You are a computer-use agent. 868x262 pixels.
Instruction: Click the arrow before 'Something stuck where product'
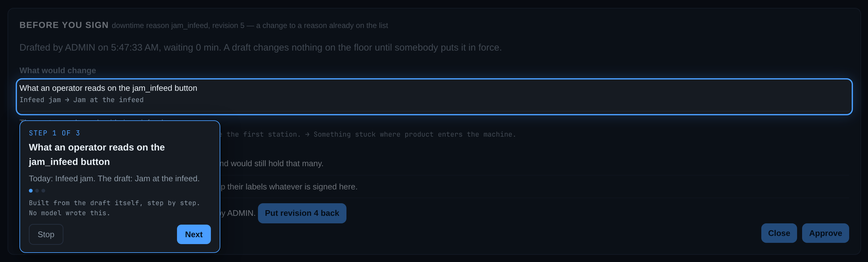[307, 134]
